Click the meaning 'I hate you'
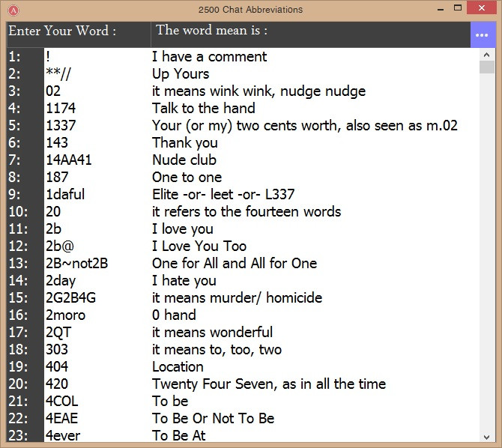Screen dimensions: 502x448 point(184,281)
